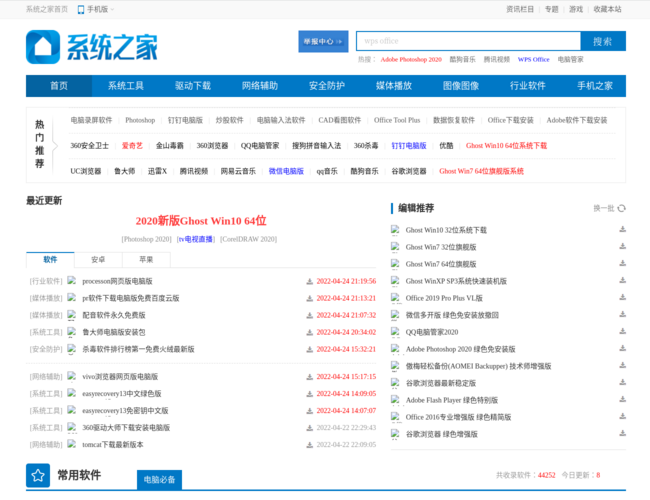
Task: Thumbnail icon beside 360驱动大师下载安装电脑版
Action: click(x=72, y=427)
